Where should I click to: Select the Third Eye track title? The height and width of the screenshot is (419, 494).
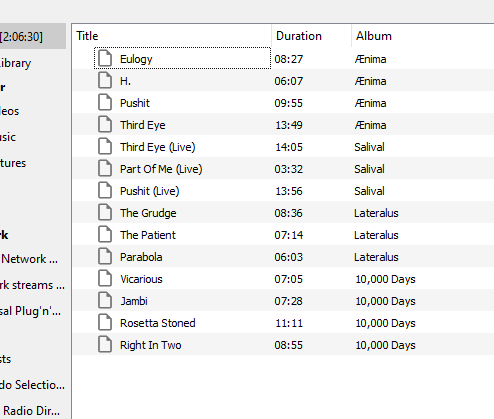point(143,125)
